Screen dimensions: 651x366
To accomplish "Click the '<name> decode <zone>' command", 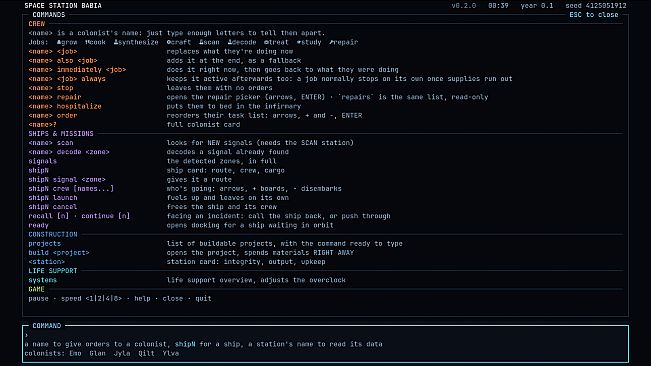I will click(x=69, y=152).
